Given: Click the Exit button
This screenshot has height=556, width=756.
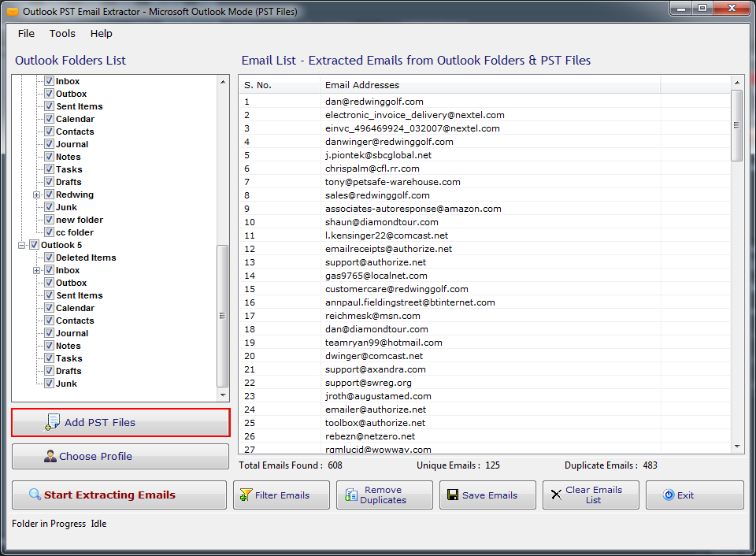Looking at the screenshot, I should click(x=695, y=495).
